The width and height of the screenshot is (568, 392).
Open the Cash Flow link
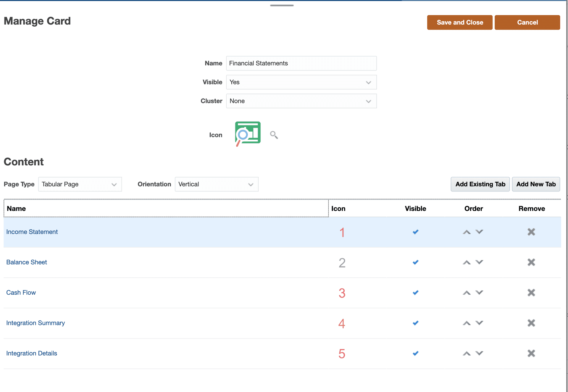[x=21, y=293]
